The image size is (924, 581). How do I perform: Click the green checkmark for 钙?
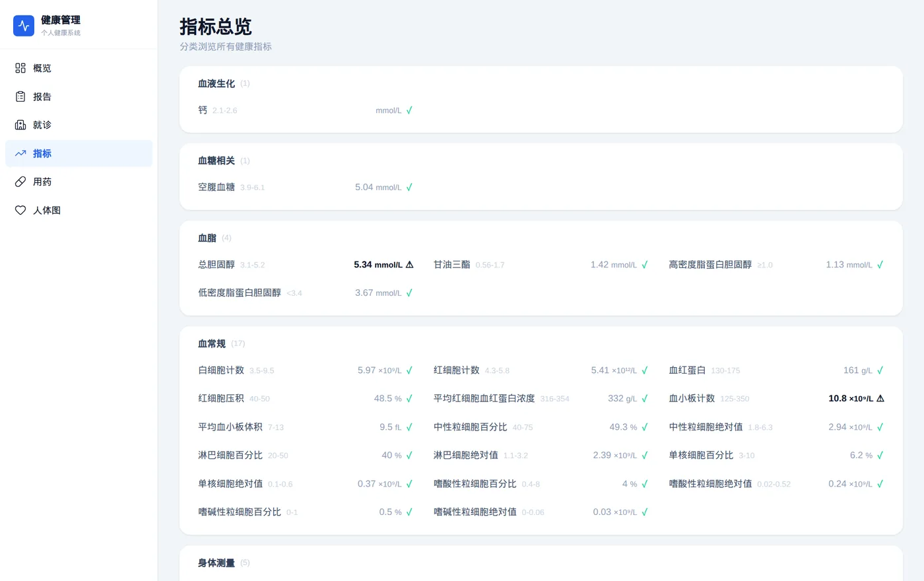409,110
